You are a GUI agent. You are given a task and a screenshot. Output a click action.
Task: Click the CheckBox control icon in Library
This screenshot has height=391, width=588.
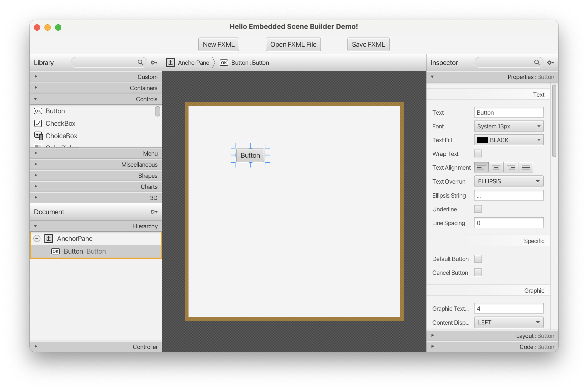[x=38, y=123]
